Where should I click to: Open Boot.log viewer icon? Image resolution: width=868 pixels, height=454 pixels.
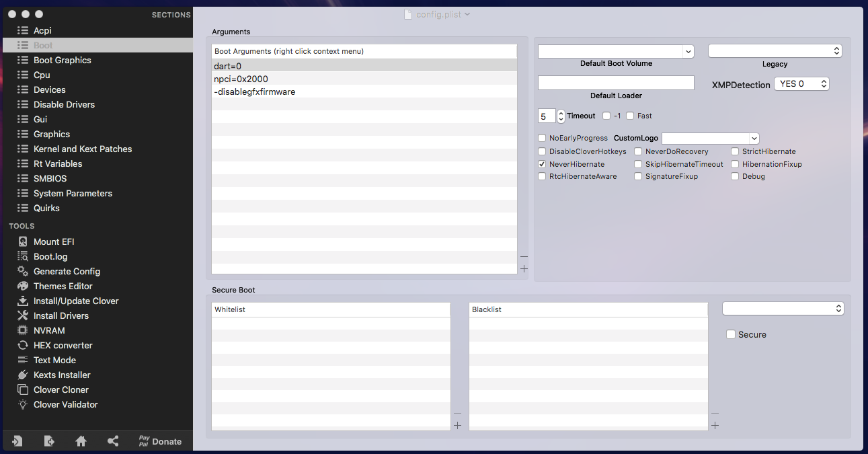click(23, 256)
